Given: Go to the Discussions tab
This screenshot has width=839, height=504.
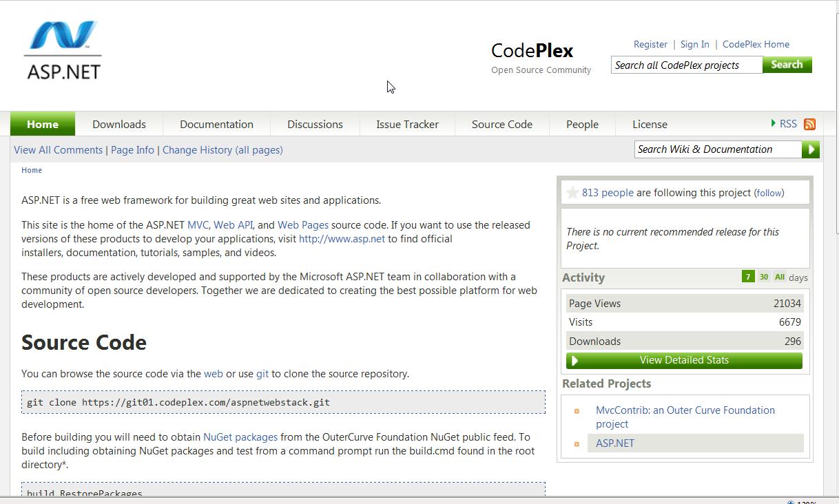Looking at the screenshot, I should tap(315, 124).
